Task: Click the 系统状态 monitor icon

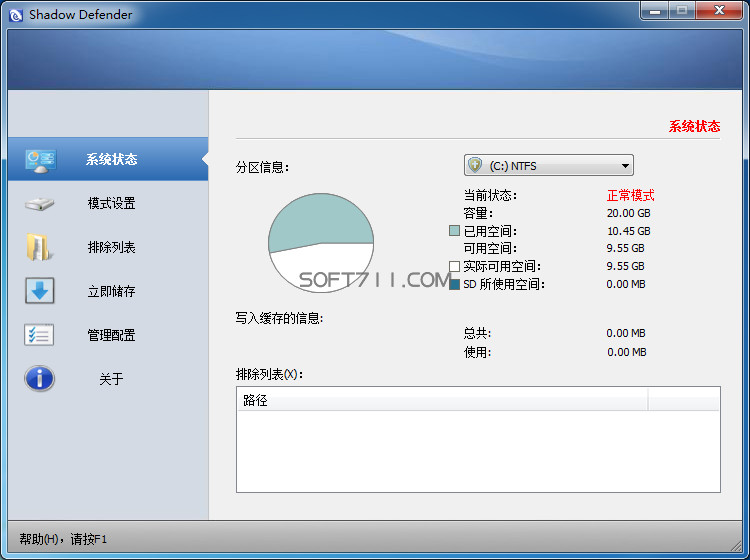Action: [41, 161]
